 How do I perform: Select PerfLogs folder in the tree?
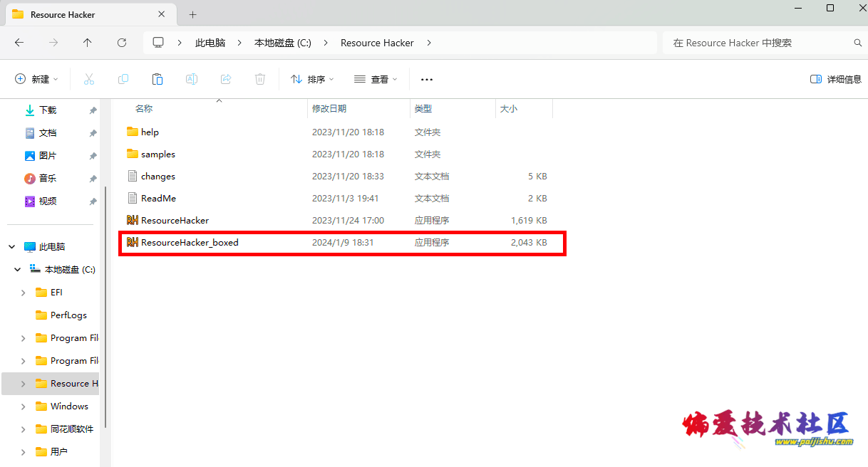pos(68,315)
